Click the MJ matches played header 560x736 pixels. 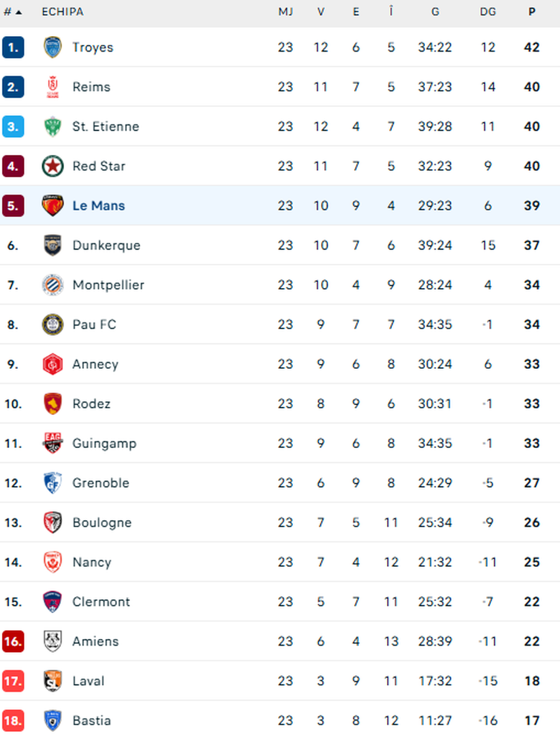286,12
